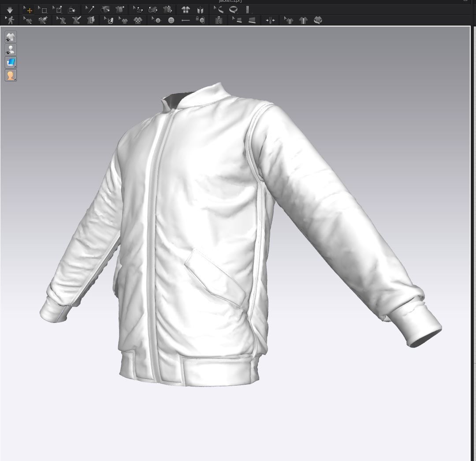Select the Pin needle tool
Image resolution: width=476 pixels, height=461 pixels.
point(89,10)
